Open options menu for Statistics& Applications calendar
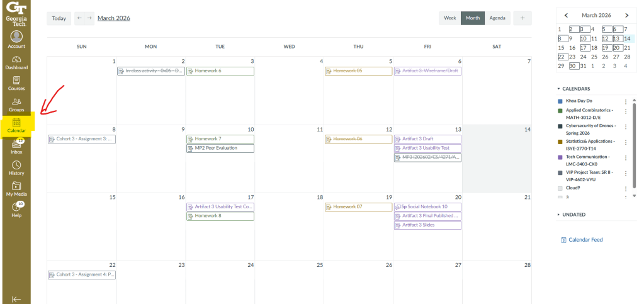The width and height of the screenshot is (644, 304). pyautogui.click(x=626, y=142)
